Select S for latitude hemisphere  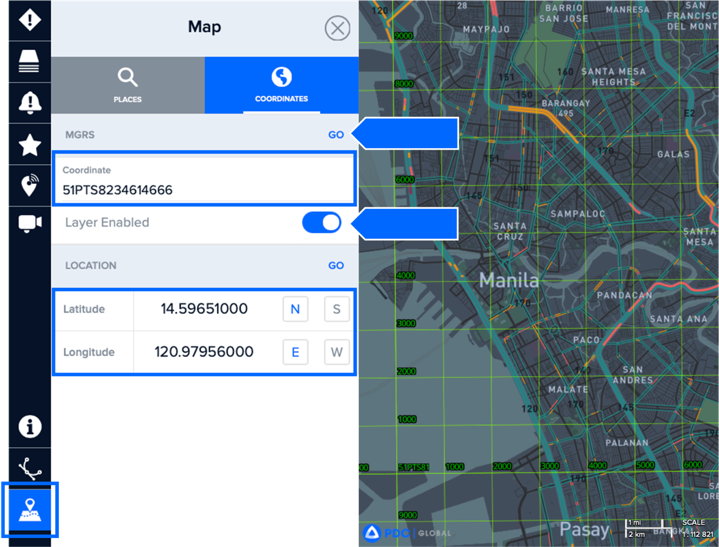point(337,309)
